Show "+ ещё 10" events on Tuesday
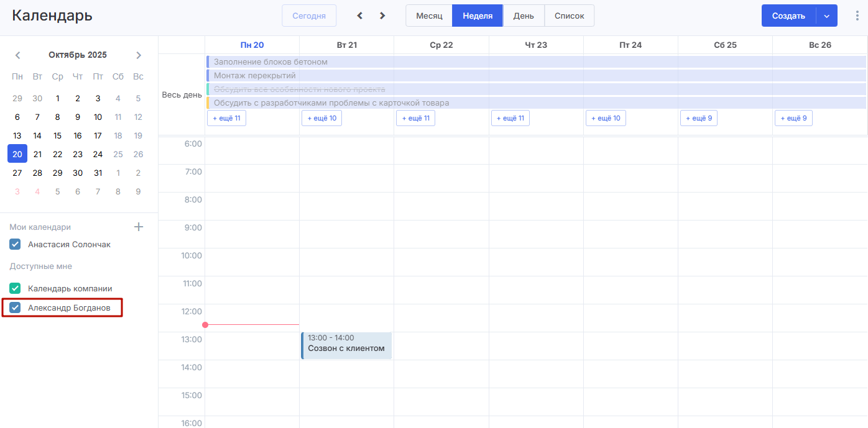The width and height of the screenshot is (868, 428). 321,118
